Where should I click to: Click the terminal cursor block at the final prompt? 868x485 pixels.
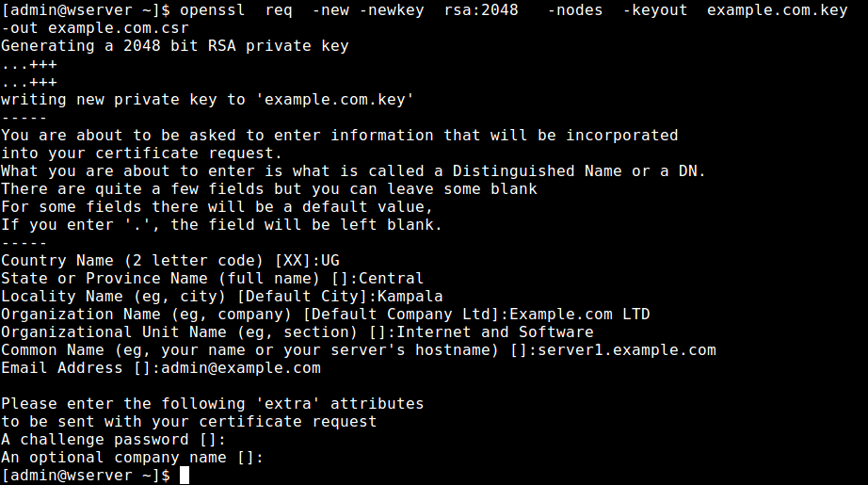[x=184, y=476]
